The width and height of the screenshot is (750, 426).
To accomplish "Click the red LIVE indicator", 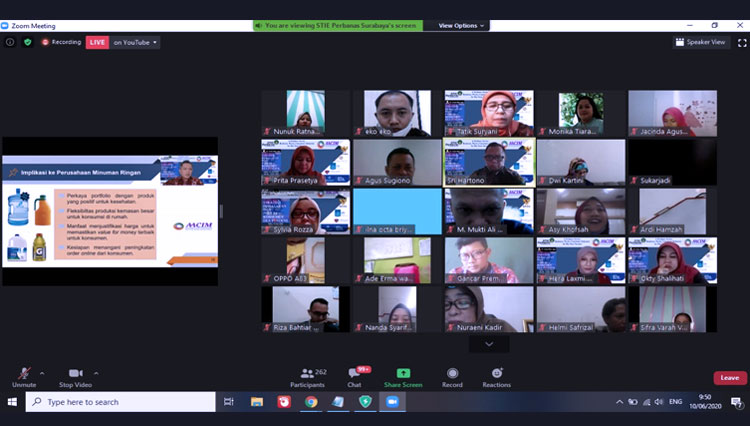I will point(97,42).
